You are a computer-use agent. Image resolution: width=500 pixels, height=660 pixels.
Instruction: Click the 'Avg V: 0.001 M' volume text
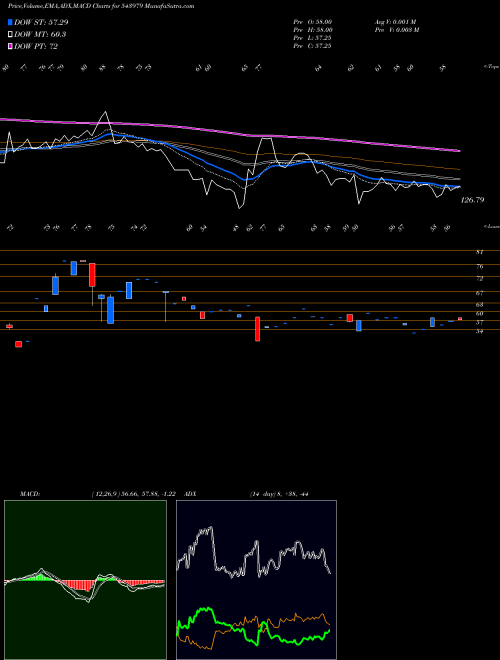click(395, 22)
